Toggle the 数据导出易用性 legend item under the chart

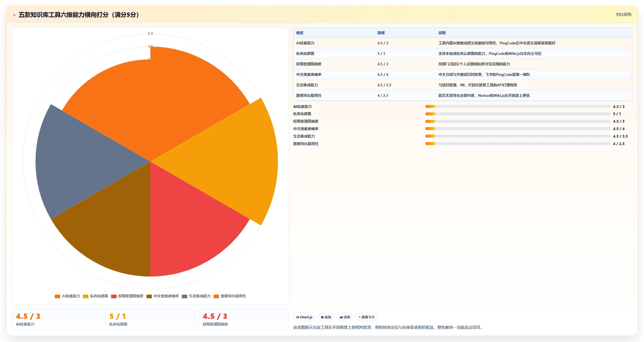coord(230,296)
